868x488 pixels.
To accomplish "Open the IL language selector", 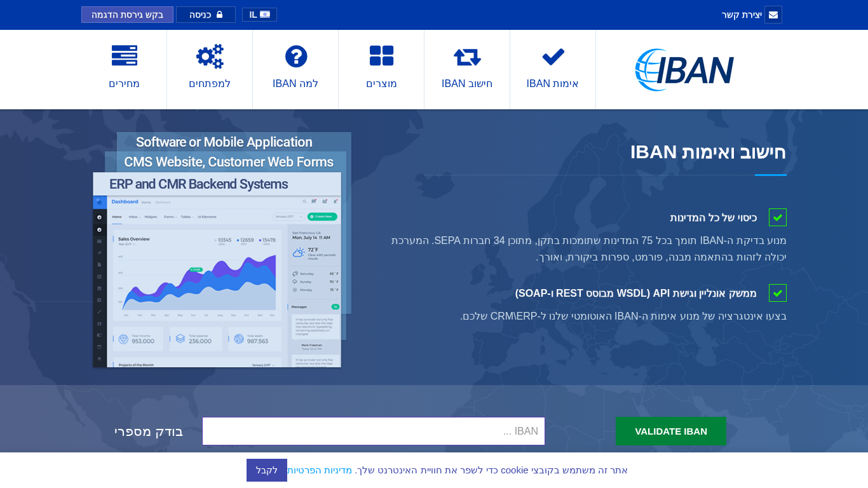I will coord(259,15).
